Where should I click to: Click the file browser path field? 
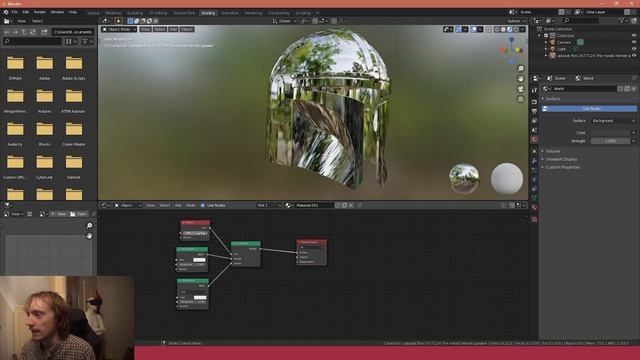pyautogui.click(x=73, y=32)
